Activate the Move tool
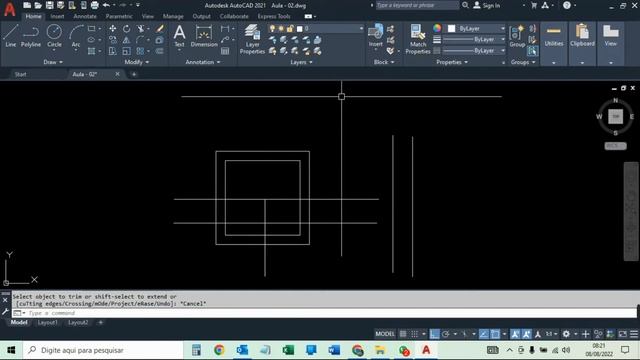The height and width of the screenshot is (360, 640). tap(113, 29)
